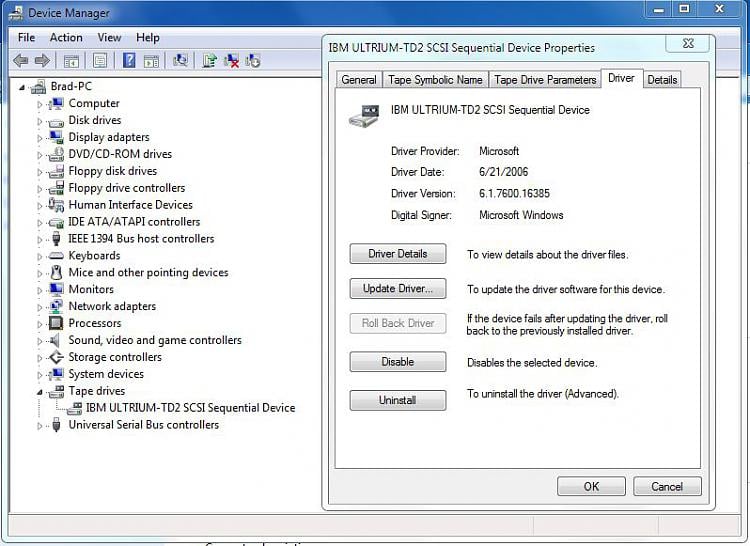Uninstall device icon with red X
This screenshot has height=546, width=750.
(232, 61)
